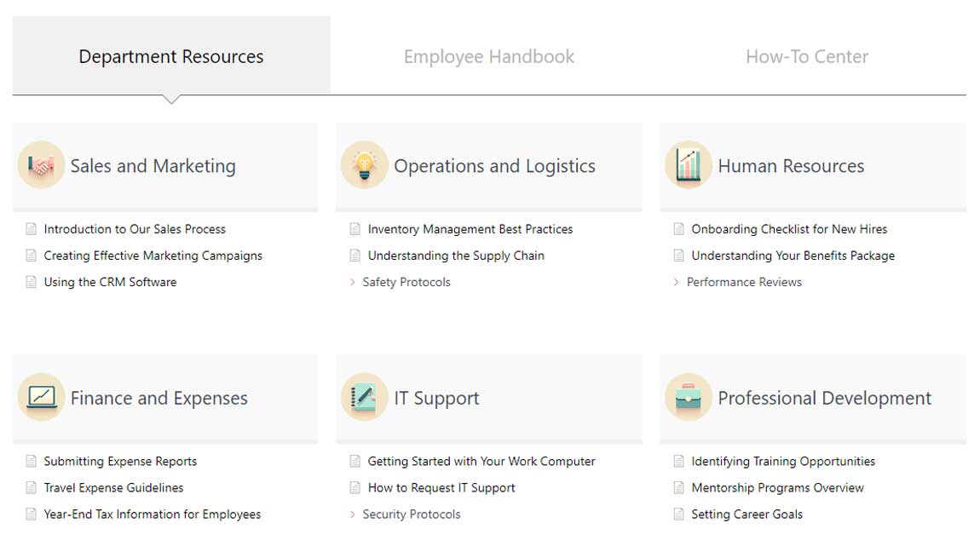Click the Finance and Expenses laptop icon
980x546 pixels.
[x=41, y=398]
